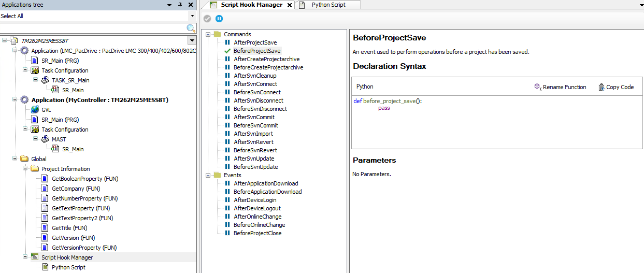
Task: Click the Task Configuration icon under MyController
Action: click(x=35, y=130)
